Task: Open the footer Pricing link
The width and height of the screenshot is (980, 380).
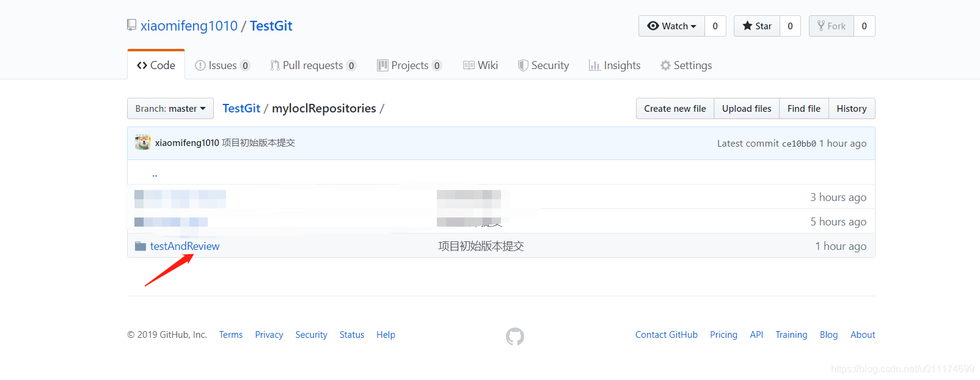Action: pos(723,335)
